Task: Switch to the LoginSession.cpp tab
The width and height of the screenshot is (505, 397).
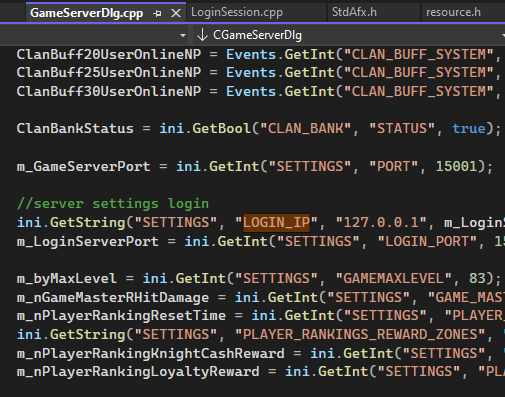Action: pyautogui.click(x=237, y=12)
